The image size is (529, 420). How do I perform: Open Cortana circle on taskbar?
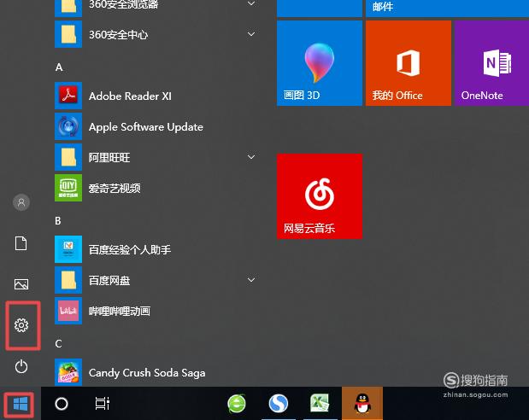pyautogui.click(x=62, y=404)
